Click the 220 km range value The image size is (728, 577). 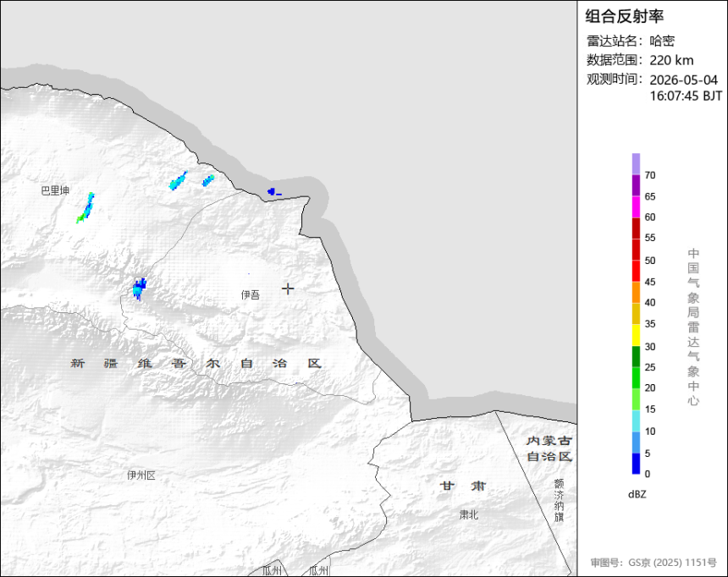(x=671, y=60)
